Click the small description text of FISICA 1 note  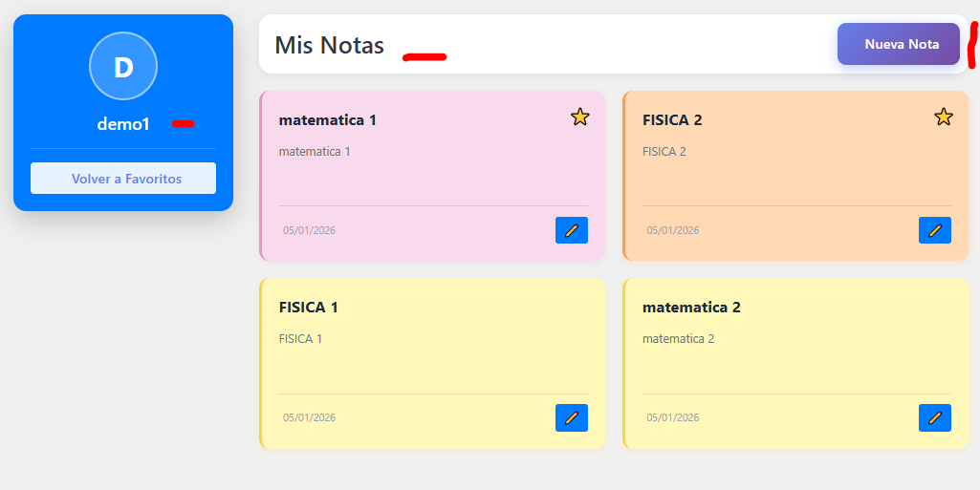(x=301, y=338)
